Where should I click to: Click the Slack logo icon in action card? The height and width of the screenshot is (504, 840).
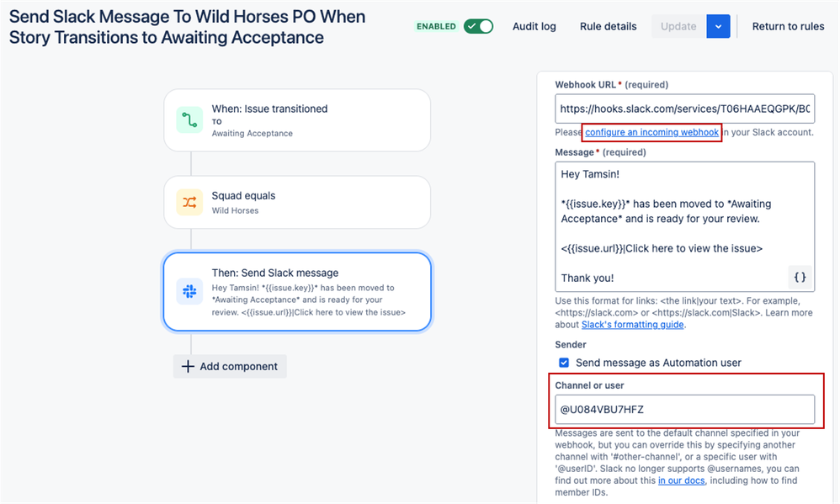click(189, 291)
